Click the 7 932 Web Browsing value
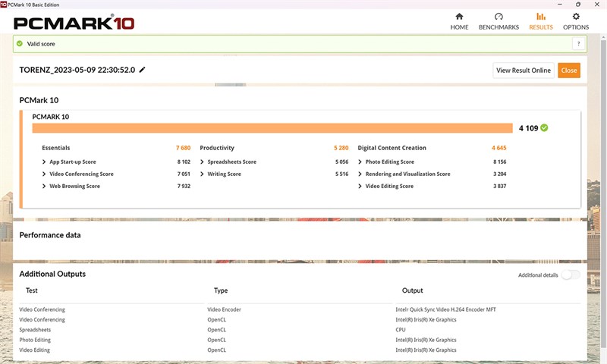 pyautogui.click(x=184, y=186)
